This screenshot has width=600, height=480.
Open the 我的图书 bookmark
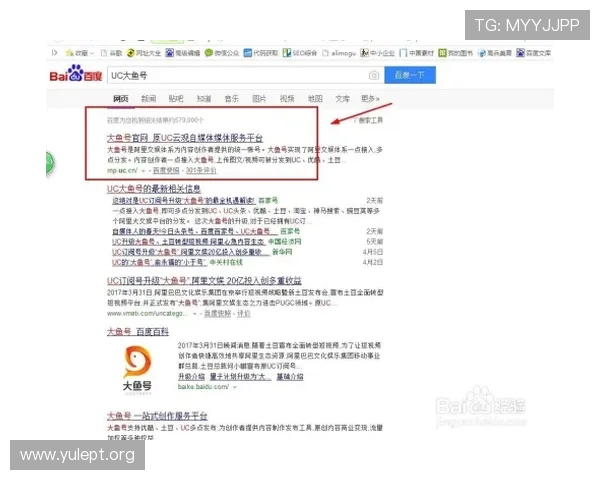tap(456, 53)
